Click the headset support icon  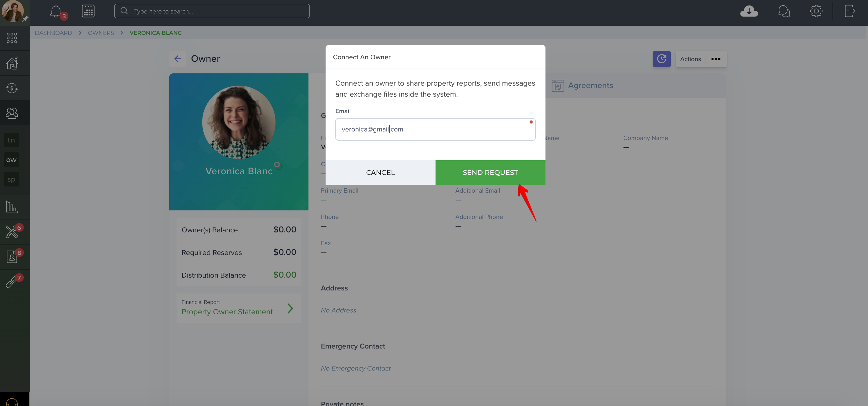12,402
